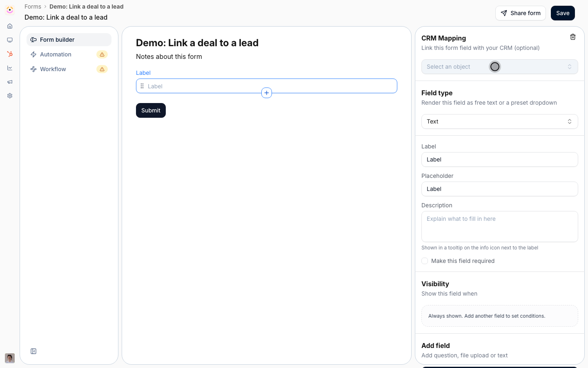The image size is (588, 368).
Task: Click the Label text field in the form preview
Action: (267, 86)
